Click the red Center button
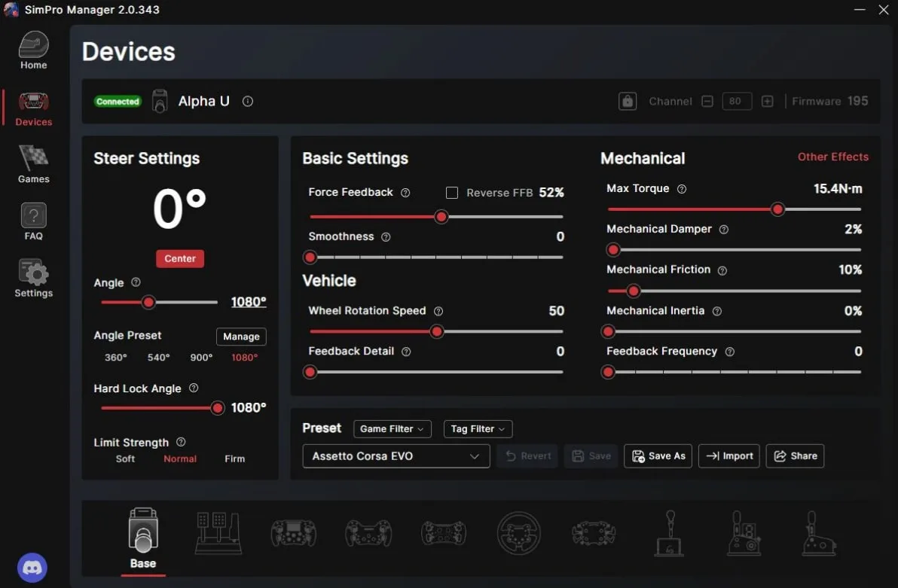Viewport: 898px width, 588px height. click(x=180, y=259)
